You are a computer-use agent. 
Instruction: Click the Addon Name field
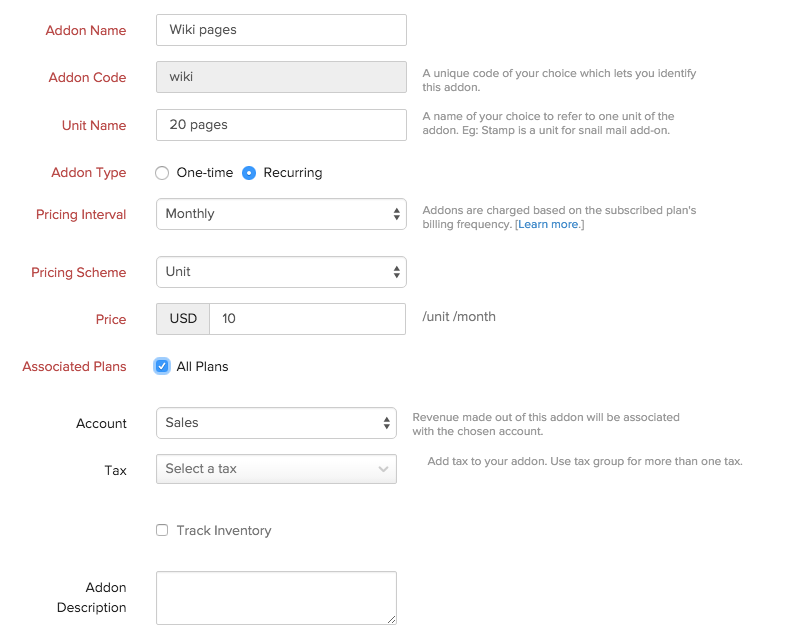coord(281,30)
